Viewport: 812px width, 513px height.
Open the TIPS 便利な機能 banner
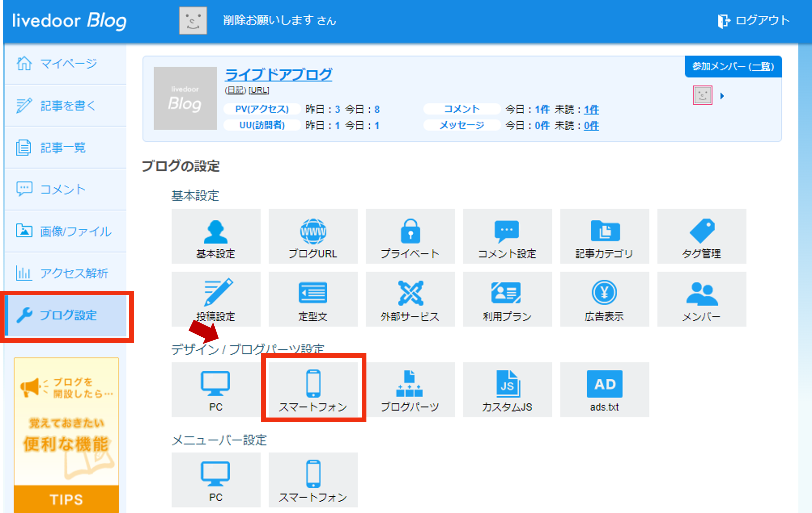point(66,435)
